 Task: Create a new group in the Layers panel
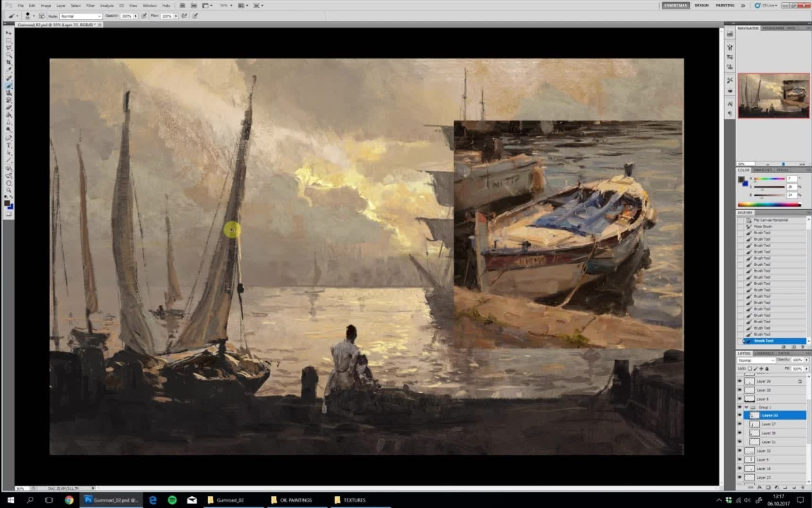coord(786,488)
